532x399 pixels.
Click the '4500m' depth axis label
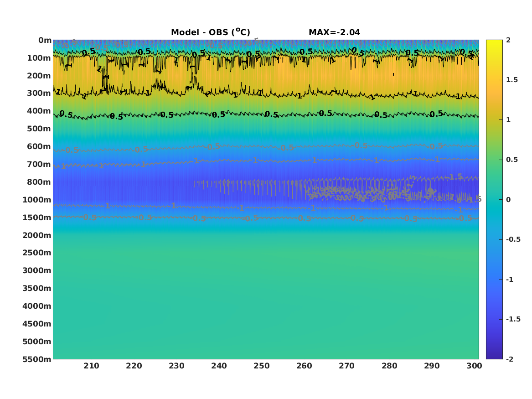click(37, 324)
